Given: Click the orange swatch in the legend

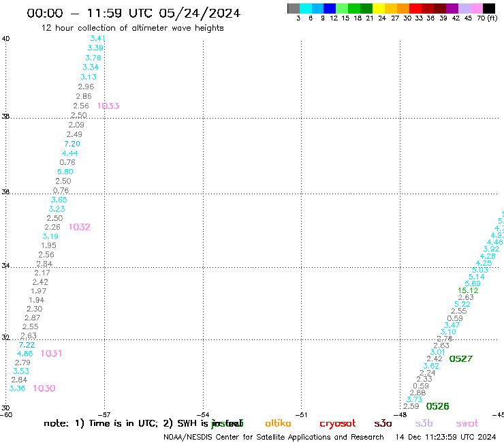Looking at the screenshot, I should coord(403,8).
